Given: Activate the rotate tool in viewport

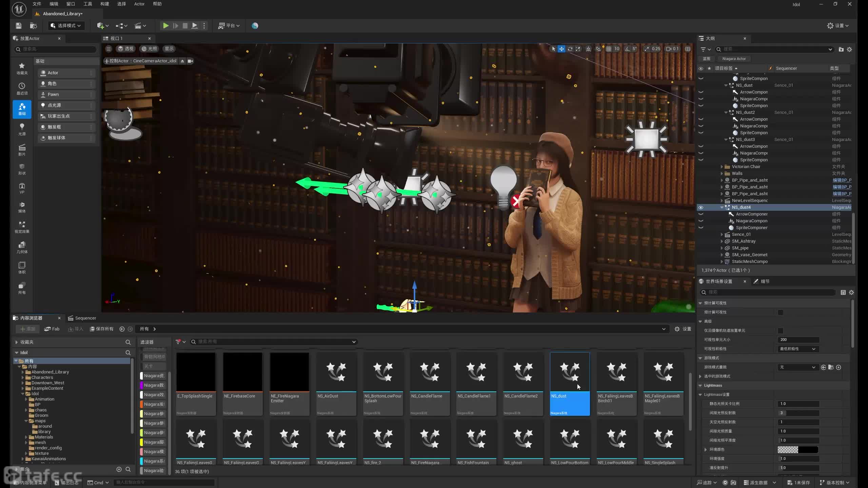Looking at the screenshot, I should point(570,49).
